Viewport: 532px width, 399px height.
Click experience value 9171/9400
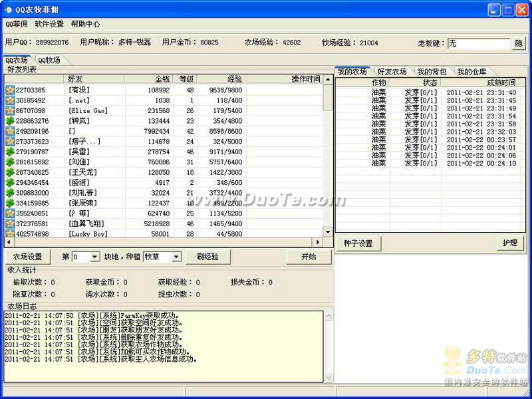pos(225,152)
